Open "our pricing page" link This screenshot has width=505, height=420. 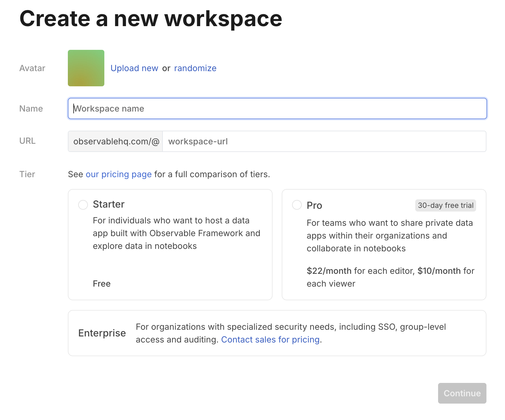point(119,174)
